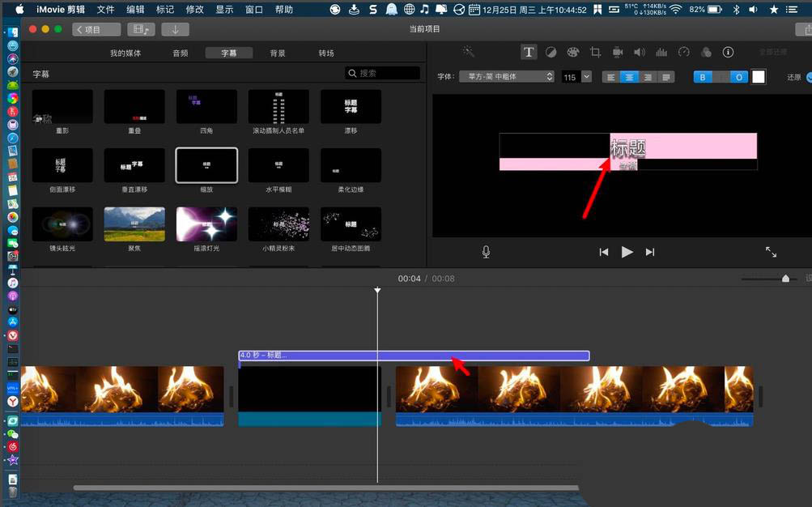The image size is (812, 507).
Task: Open noise reduction and equalizer icon
Action: point(661,52)
